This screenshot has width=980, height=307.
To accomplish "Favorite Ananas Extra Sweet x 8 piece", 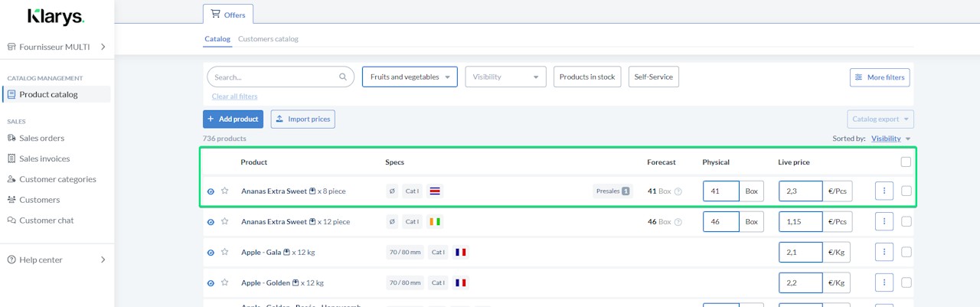I will (x=224, y=191).
